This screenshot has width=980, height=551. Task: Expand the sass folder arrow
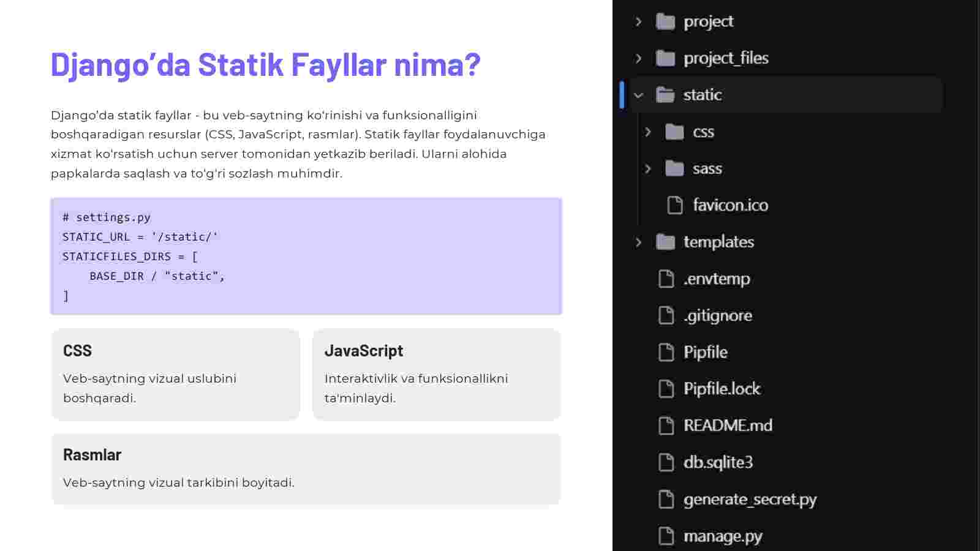648,168
